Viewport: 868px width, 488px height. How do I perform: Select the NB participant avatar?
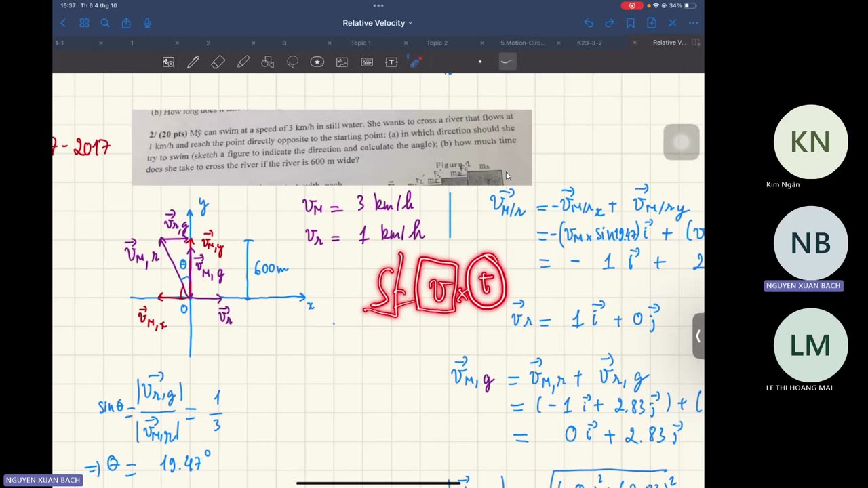[x=811, y=243]
